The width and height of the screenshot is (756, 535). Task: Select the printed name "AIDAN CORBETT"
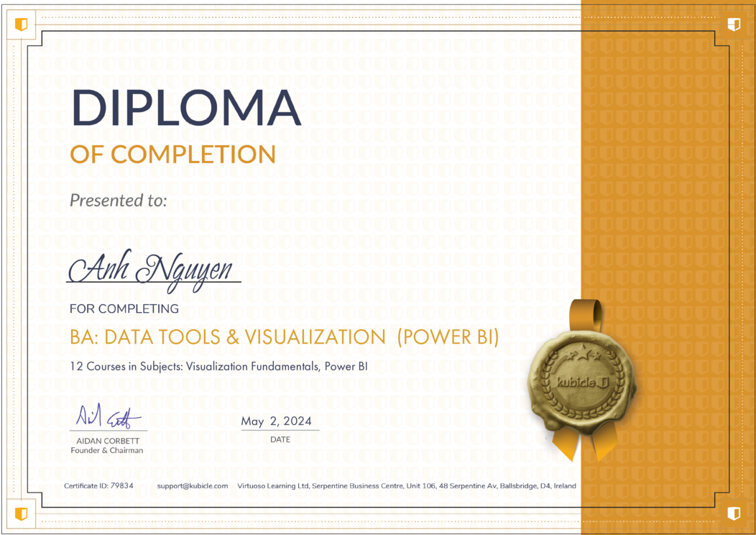point(108,441)
